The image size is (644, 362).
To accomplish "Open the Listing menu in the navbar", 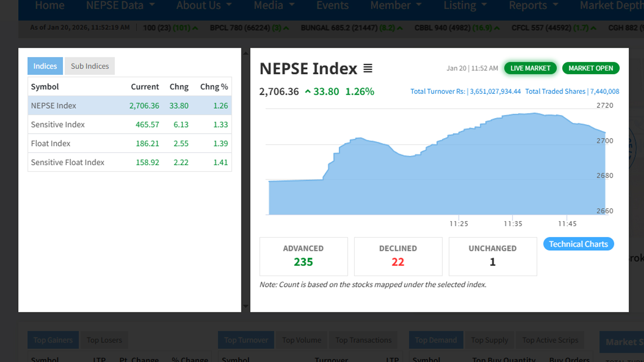I will click(465, 6).
